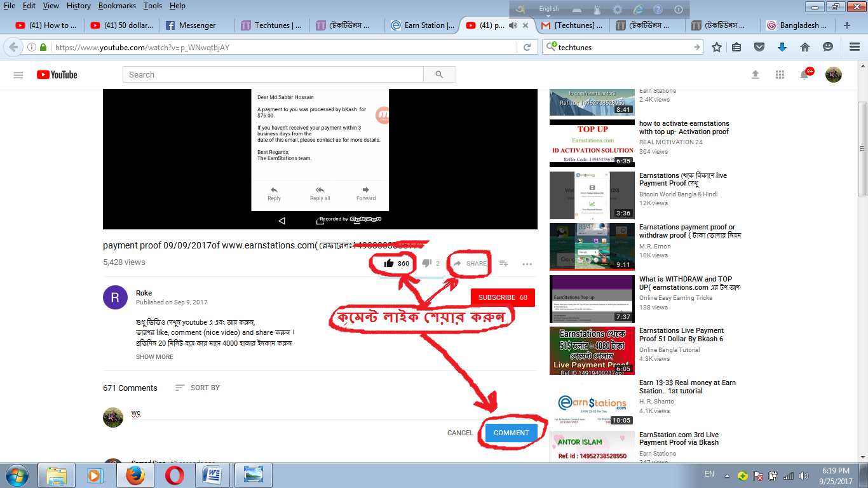Open the Pocket save icon
Image resolution: width=868 pixels, height=488 pixels.
pos(759,47)
